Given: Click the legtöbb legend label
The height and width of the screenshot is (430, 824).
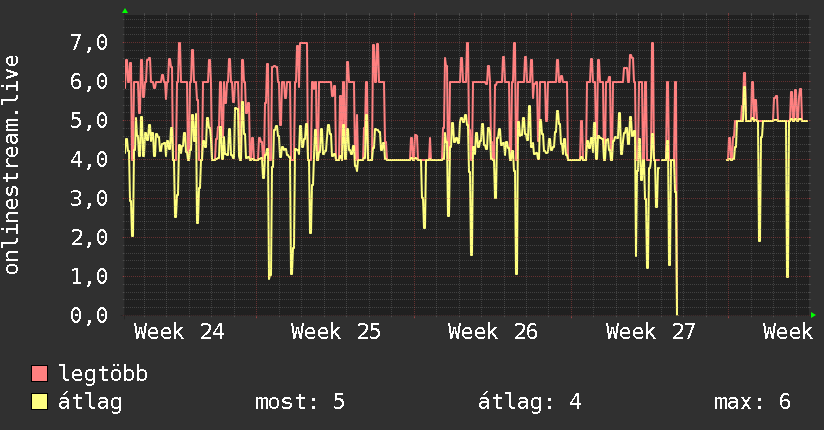Looking at the screenshot, I should (103, 374).
